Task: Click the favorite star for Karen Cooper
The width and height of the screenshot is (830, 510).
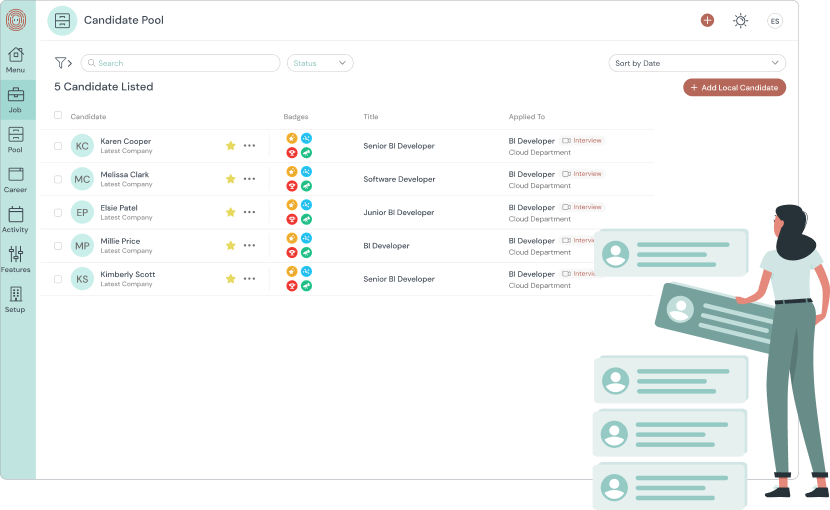Action: click(230, 146)
